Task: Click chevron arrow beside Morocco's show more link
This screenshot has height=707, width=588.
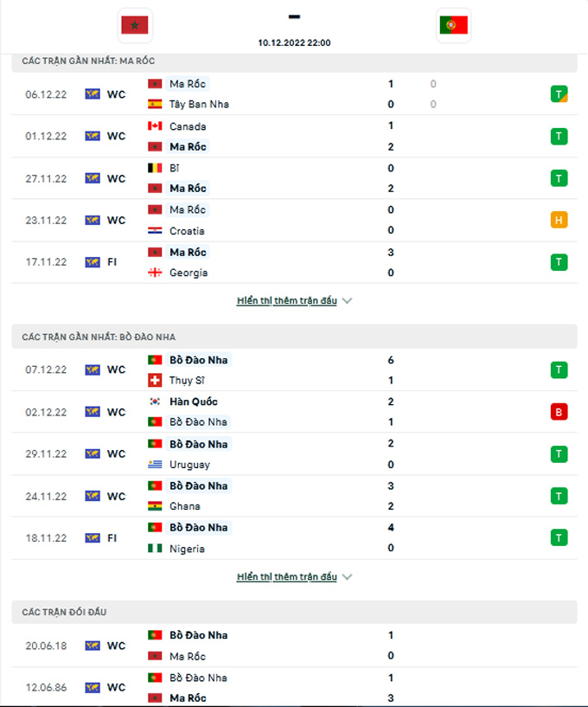Action: click(x=348, y=301)
